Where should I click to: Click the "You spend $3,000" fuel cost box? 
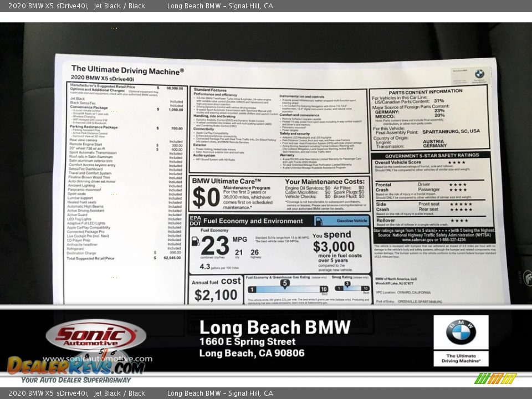click(335, 247)
